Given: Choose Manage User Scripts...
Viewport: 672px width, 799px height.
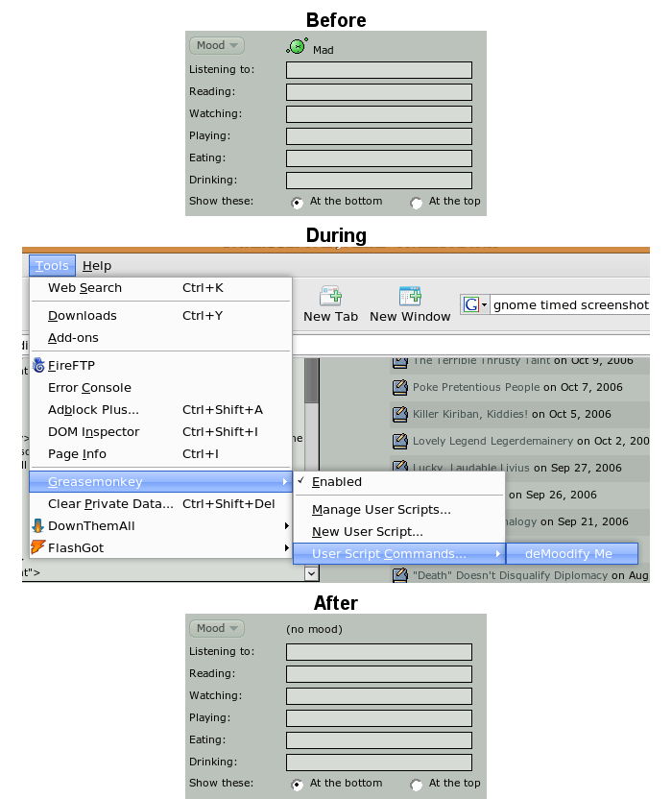Looking at the screenshot, I should (x=399, y=510).
